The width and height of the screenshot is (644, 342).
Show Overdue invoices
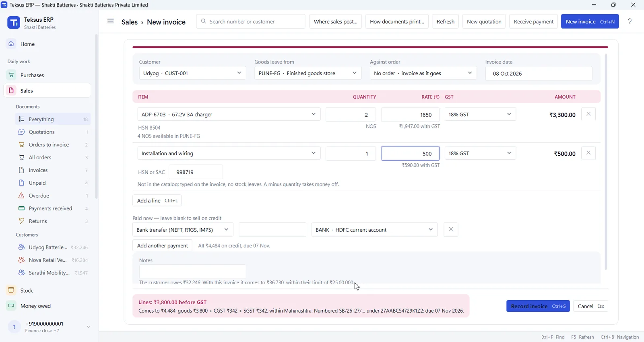(x=53, y=196)
